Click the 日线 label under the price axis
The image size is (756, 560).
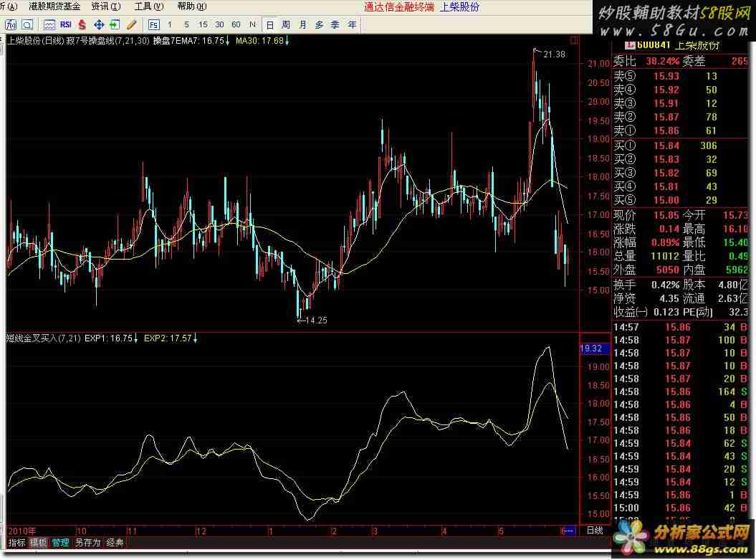click(x=595, y=531)
